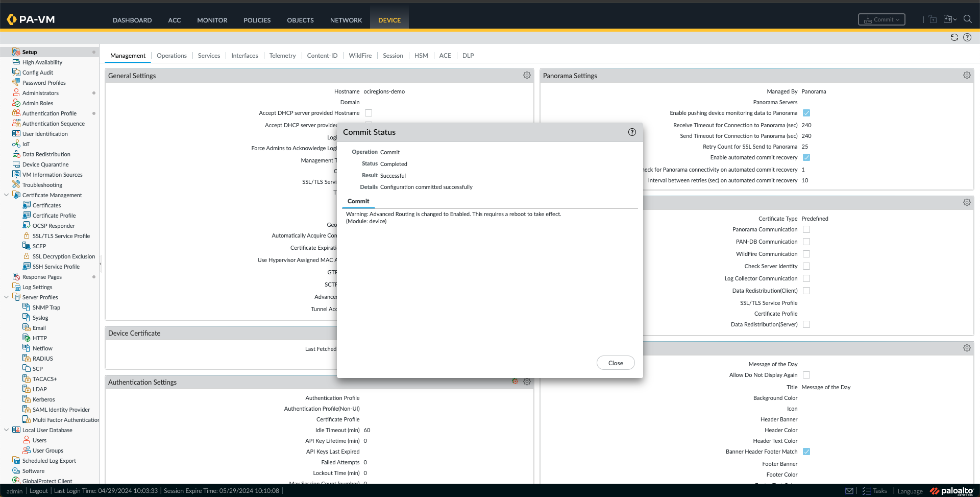This screenshot has height=497, width=980.
Task: Open the Operations sub-tab
Action: [x=171, y=56]
